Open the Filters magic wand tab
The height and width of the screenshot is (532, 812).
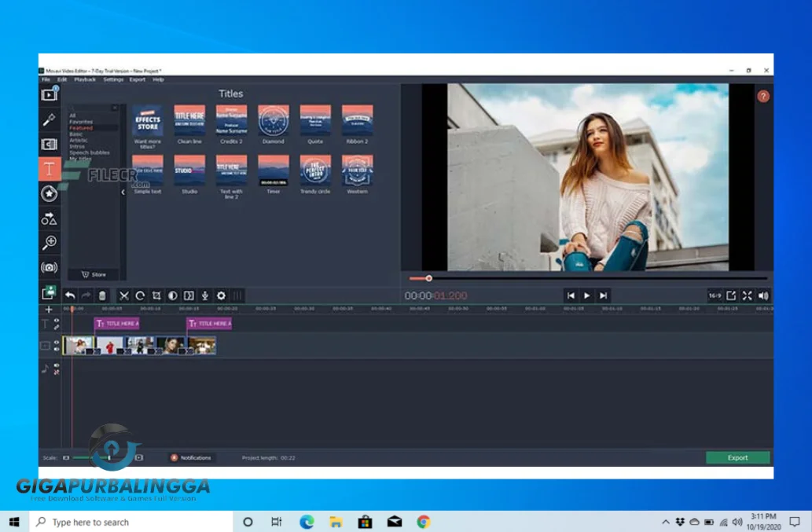tap(50, 119)
